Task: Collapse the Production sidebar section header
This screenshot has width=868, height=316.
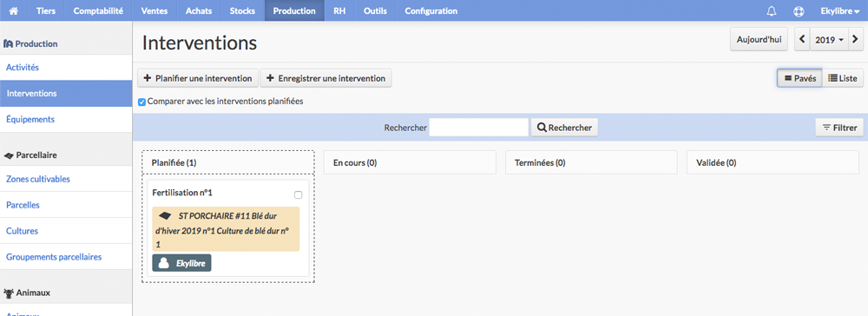Action: coord(66,43)
